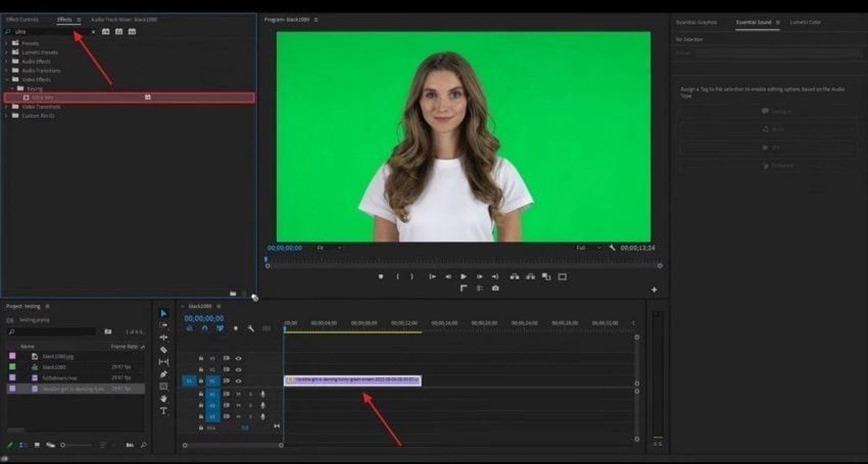Viewport: 868px width, 464px height.
Task: Mute the A1 audio track
Action: tap(238, 394)
